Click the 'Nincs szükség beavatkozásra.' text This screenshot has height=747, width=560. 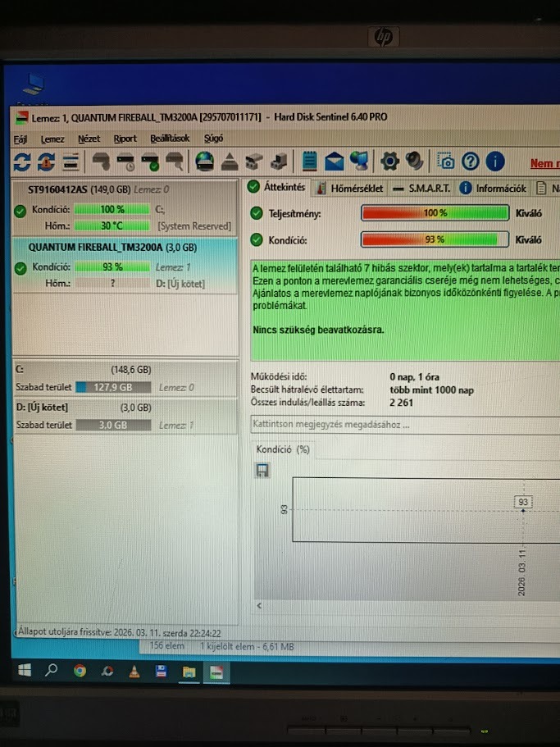pos(318,329)
